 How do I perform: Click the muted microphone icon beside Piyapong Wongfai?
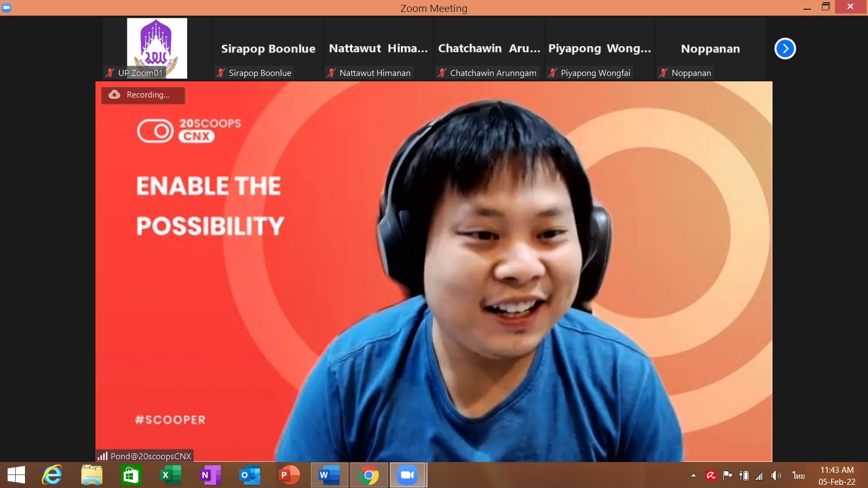click(553, 73)
